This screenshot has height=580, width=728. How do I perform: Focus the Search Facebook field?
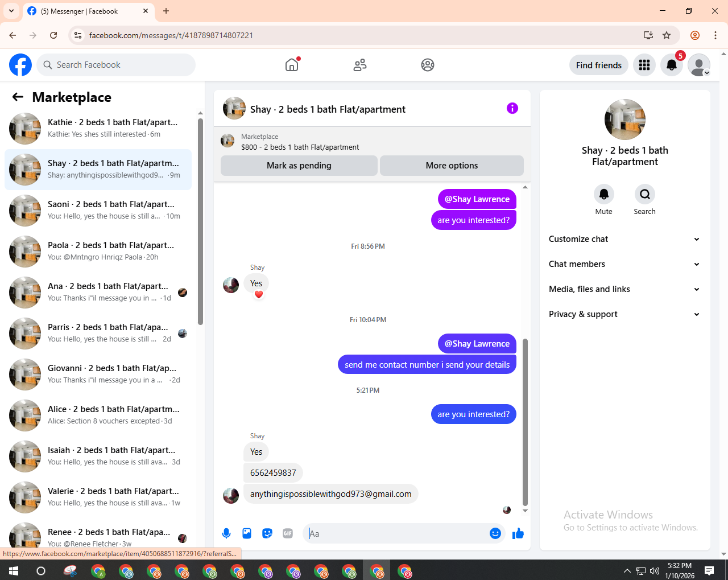point(116,65)
